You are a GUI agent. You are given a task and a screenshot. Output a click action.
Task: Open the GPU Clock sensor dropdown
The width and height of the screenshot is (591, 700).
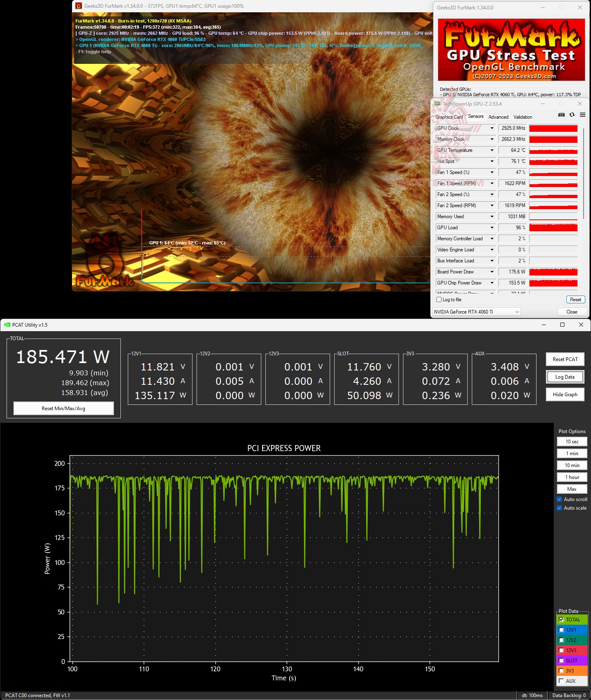coord(492,128)
